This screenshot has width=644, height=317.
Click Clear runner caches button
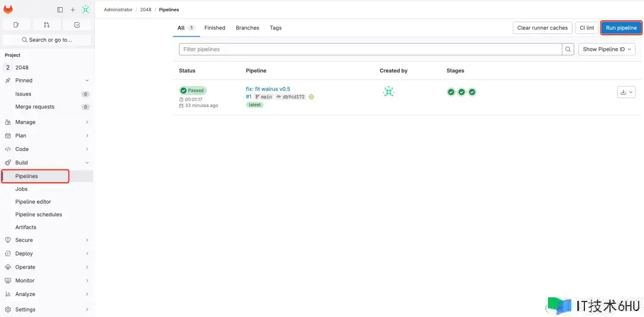tap(542, 28)
